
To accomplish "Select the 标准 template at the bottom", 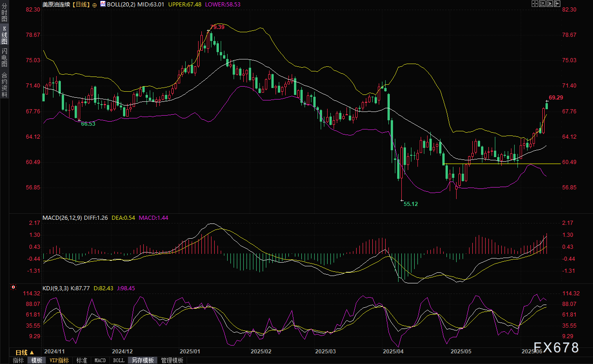I will pyautogui.click(x=82, y=360).
